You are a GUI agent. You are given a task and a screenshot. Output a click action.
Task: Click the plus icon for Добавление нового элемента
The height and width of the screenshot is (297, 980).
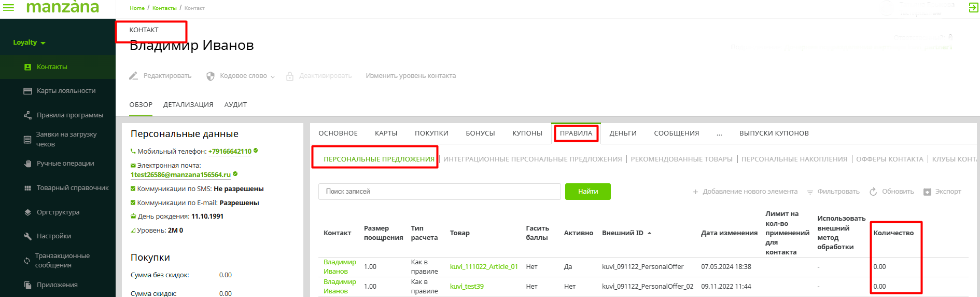click(695, 192)
